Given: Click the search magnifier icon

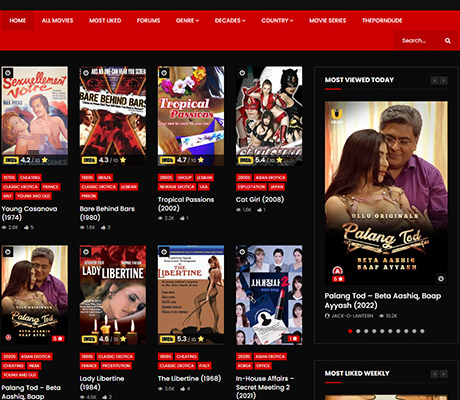Looking at the screenshot, I should [x=447, y=41].
